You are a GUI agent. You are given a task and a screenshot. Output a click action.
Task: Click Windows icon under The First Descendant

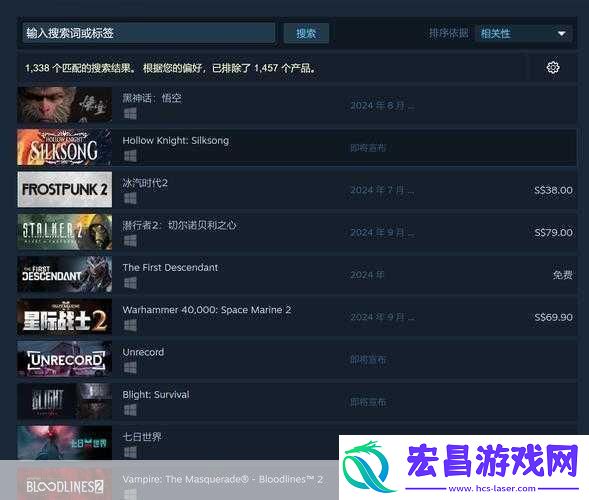[130, 283]
